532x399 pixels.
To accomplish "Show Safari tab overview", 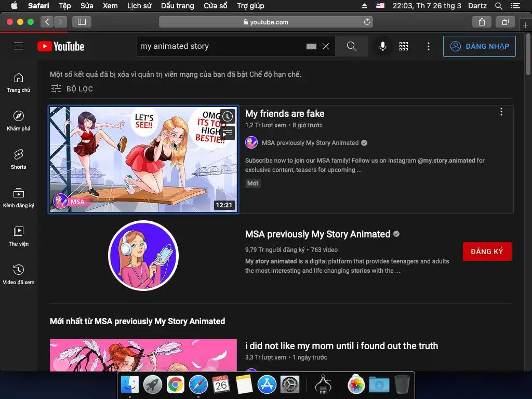I will [x=505, y=22].
